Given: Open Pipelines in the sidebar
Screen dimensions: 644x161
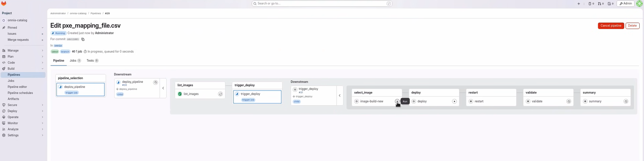Looking at the screenshot, I should click(23, 75).
